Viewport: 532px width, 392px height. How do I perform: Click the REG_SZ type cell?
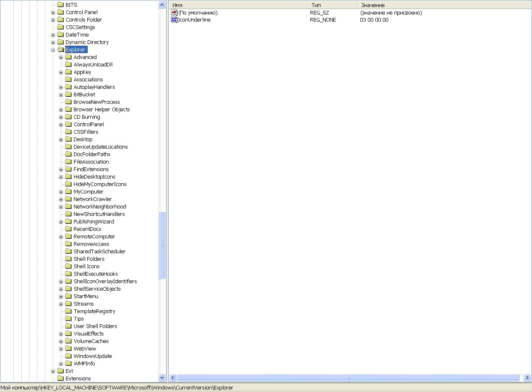click(319, 13)
